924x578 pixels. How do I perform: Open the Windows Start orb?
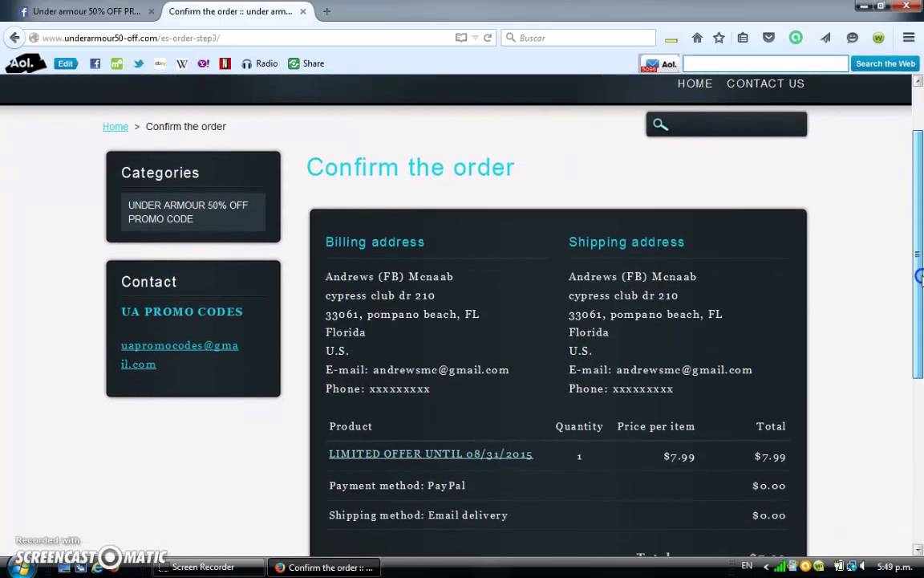21,566
